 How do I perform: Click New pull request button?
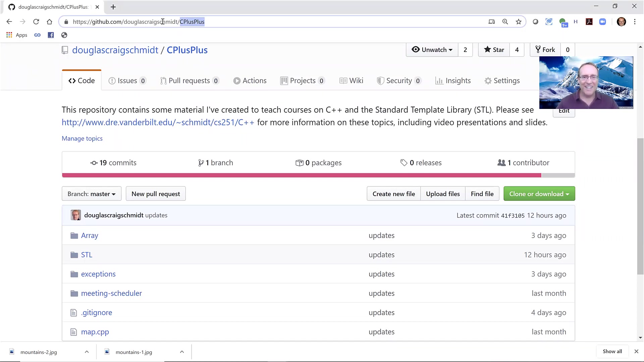coord(156,194)
